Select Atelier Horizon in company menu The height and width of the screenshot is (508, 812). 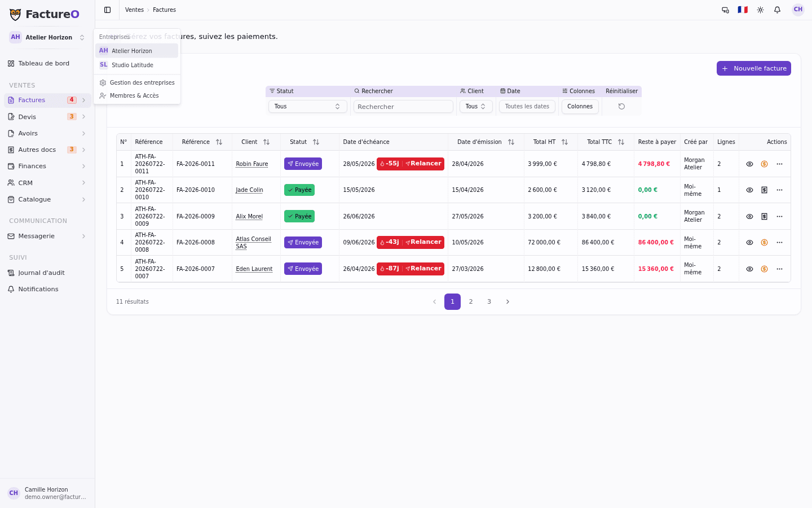136,51
